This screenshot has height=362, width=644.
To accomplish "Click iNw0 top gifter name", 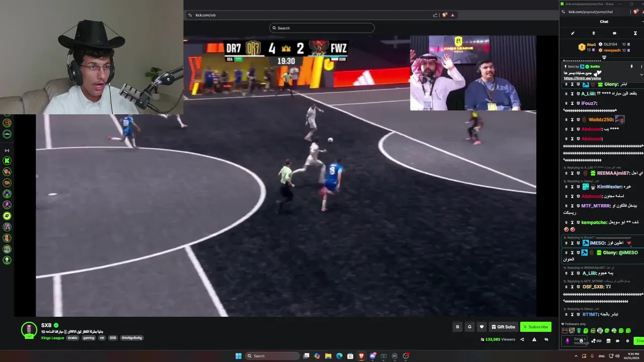I will [592, 44].
